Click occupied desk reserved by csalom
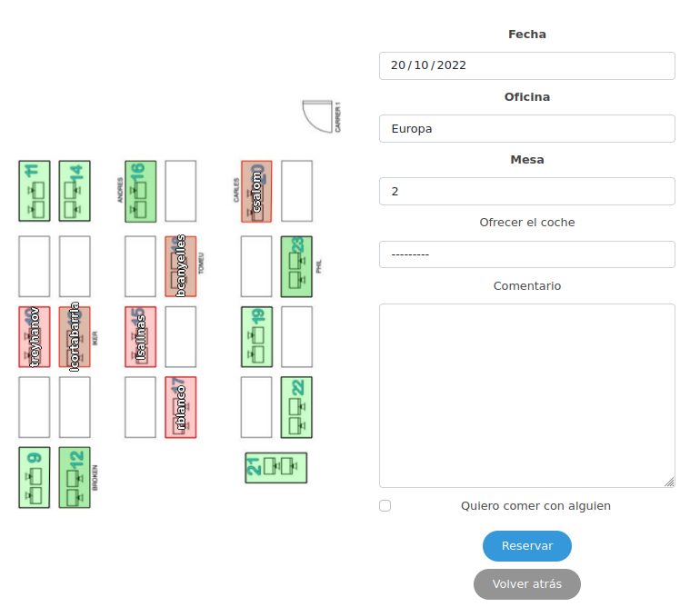This screenshot has height=607, width=700. [256, 191]
